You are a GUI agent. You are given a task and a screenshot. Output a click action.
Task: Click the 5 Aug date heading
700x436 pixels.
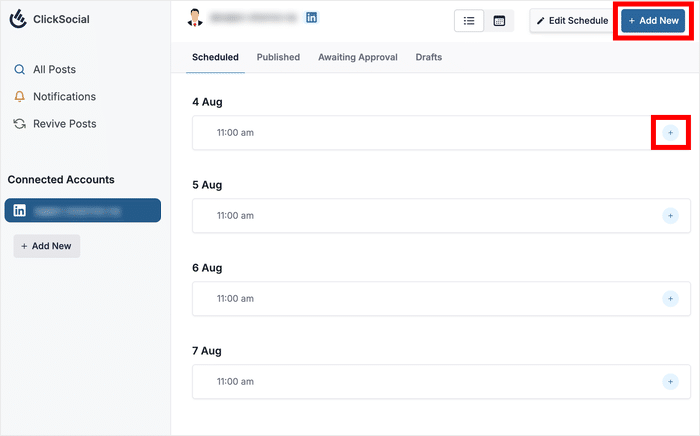[207, 185]
